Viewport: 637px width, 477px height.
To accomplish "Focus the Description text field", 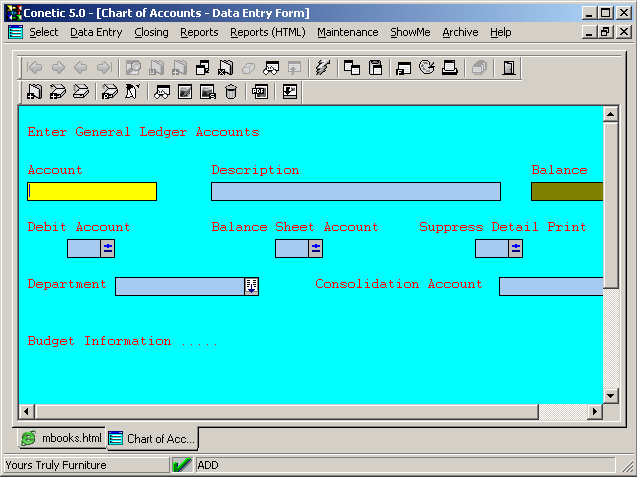I will (355, 191).
